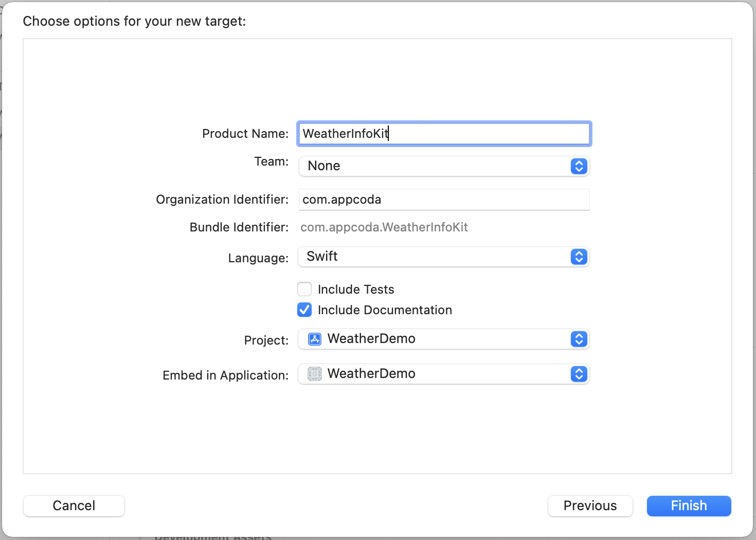Uncheck the Include Documentation checkbox
This screenshot has width=756, height=540.
pos(304,310)
